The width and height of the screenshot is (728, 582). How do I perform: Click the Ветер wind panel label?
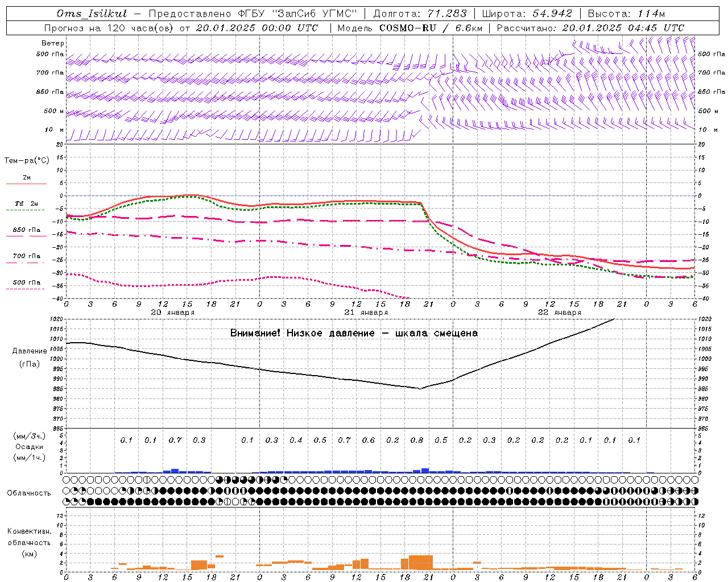(53, 43)
